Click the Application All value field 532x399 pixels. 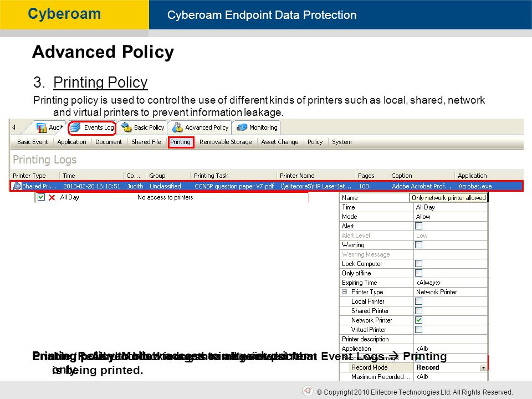pos(451,349)
